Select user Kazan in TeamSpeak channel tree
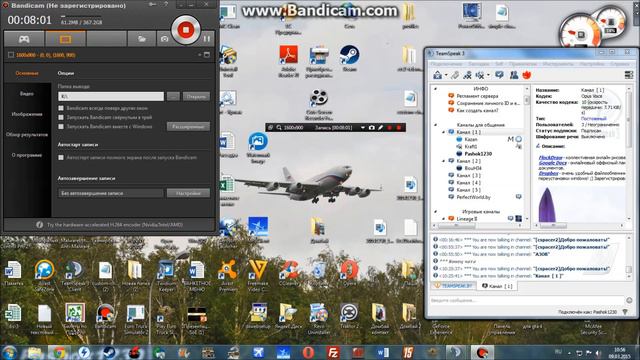This screenshot has height=360, width=640. coord(471,139)
